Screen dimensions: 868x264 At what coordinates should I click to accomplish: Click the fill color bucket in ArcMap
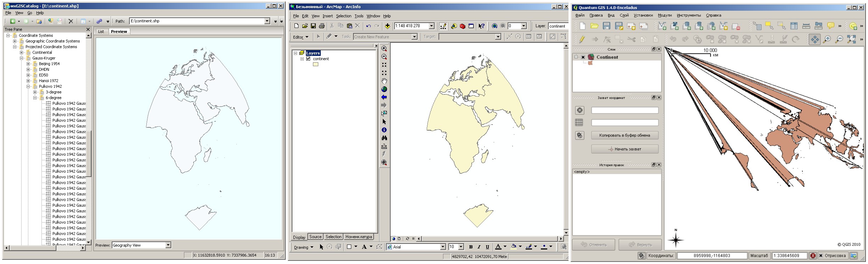514,247
